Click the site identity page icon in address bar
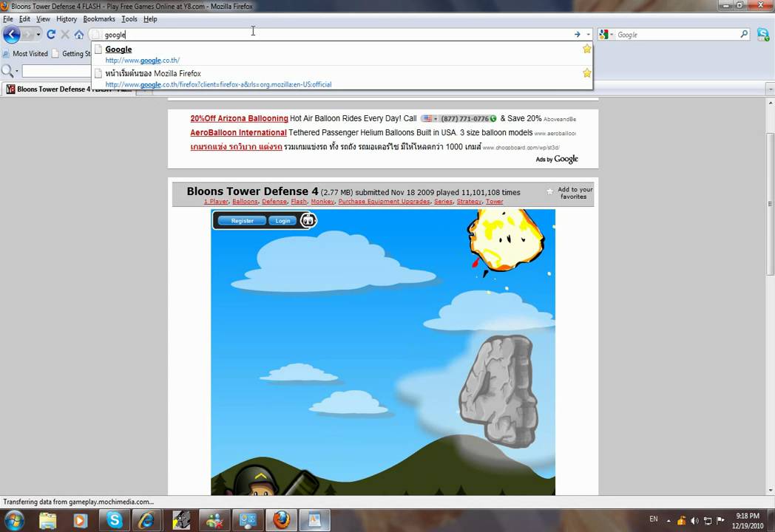775x532 pixels. [x=96, y=35]
